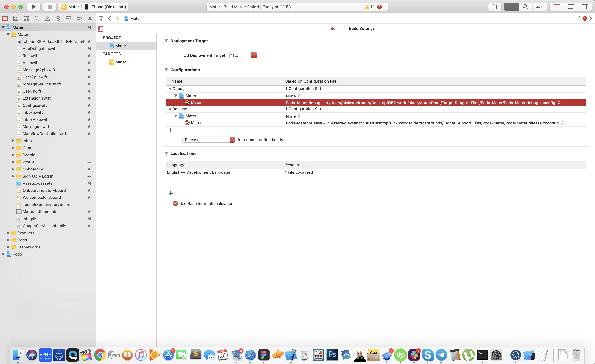Open the Source Control navigator
The image size is (595, 364).
(x=15, y=18)
